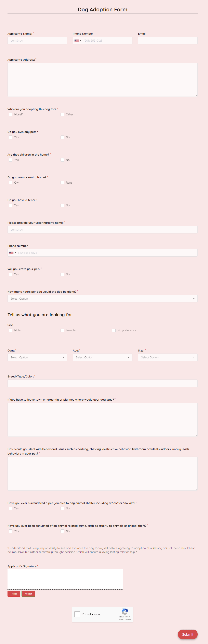Open the Coat select option dropdown
This screenshot has width=208, height=644.
point(37,358)
